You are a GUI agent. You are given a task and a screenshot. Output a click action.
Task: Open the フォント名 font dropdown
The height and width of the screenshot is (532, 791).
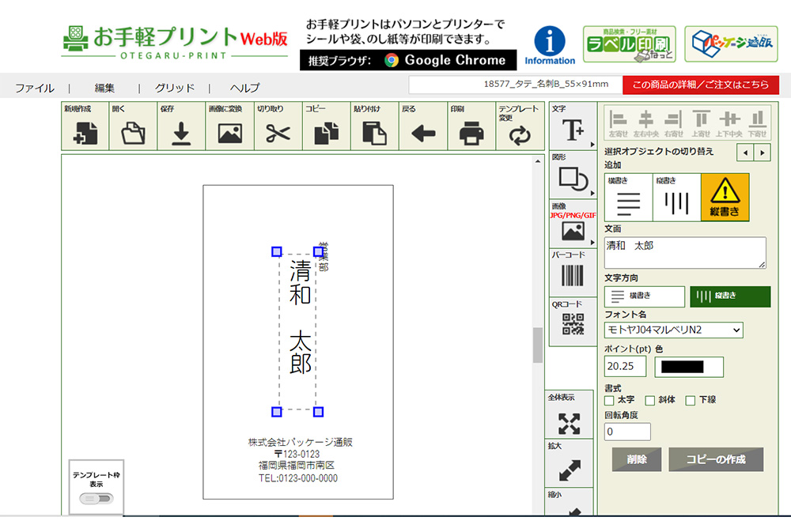(x=674, y=330)
